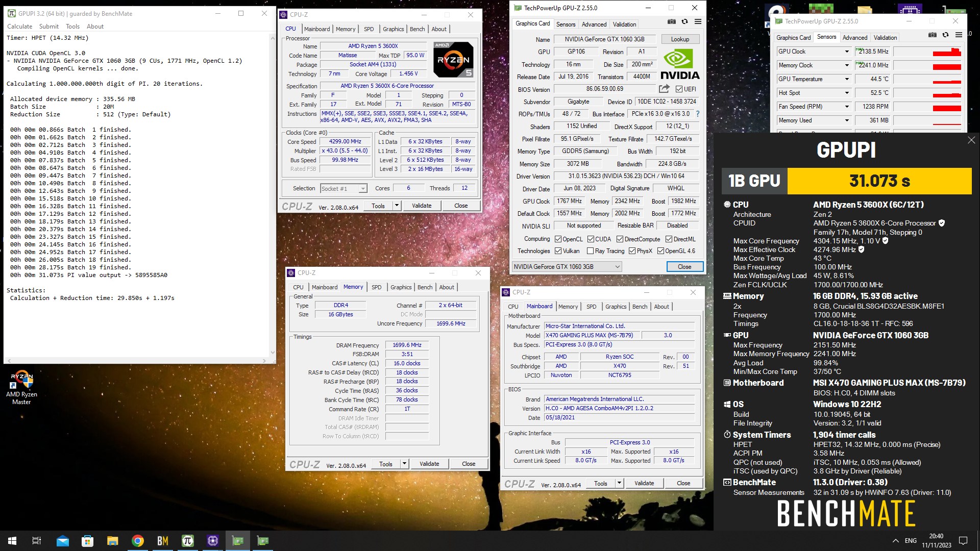
Task: Click refresh icon in GPU-Z Sensors window
Action: coord(945,35)
